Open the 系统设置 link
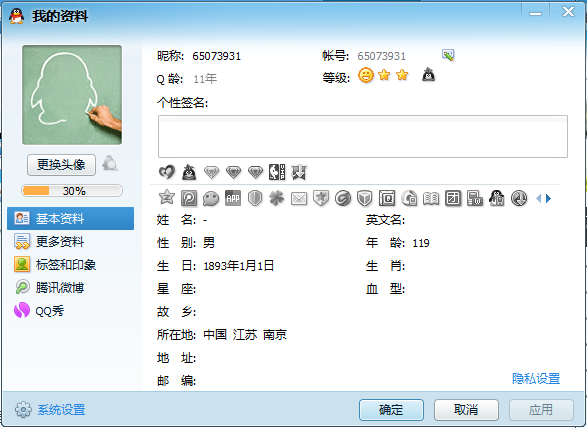 61,410
